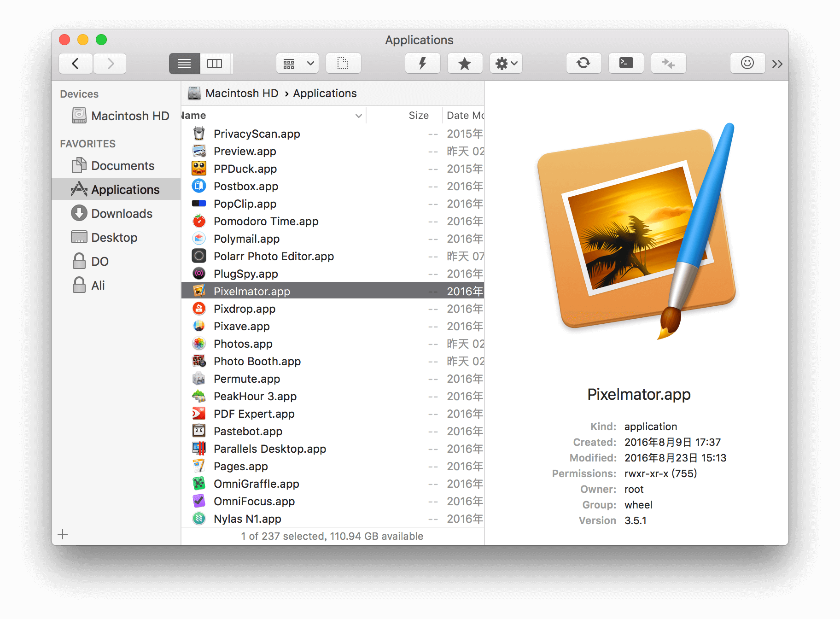Viewport: 840px width, 619px height.
Task: Open terminal using the toolbar terminal icon
Action: [626, 63]
